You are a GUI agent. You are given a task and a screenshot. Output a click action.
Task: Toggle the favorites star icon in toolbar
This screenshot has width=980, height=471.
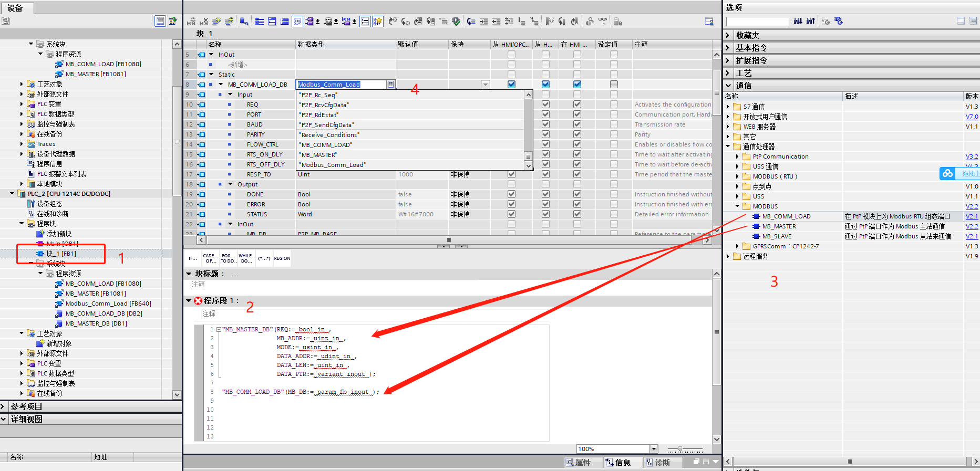pyautogui.click(x=378, y=22)
